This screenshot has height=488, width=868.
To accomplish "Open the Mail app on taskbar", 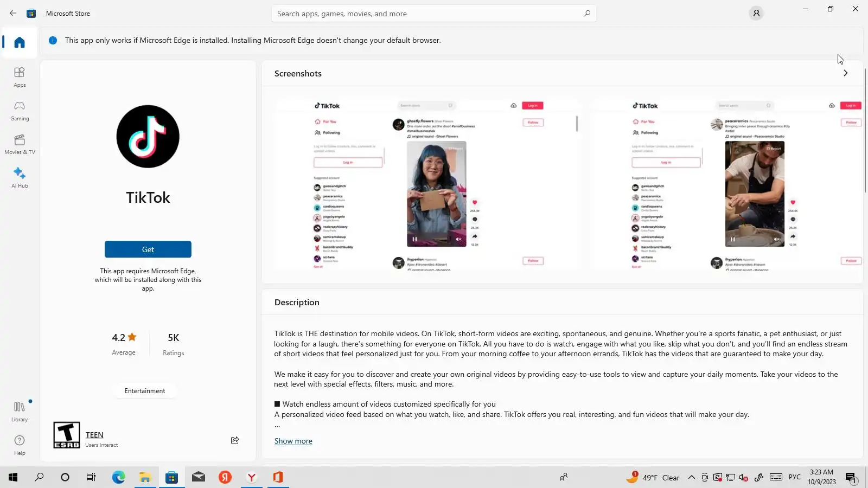I will point(199,477).
